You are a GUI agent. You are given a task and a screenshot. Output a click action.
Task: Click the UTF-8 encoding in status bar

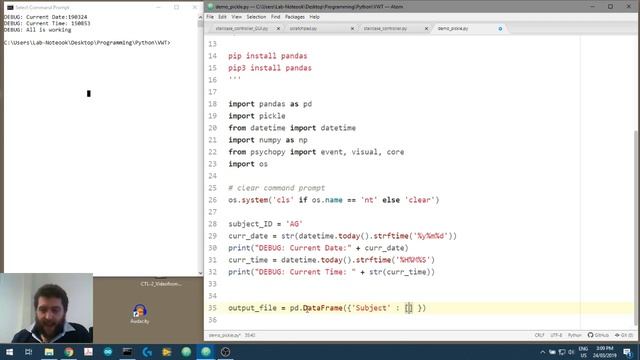click(556, 335)
